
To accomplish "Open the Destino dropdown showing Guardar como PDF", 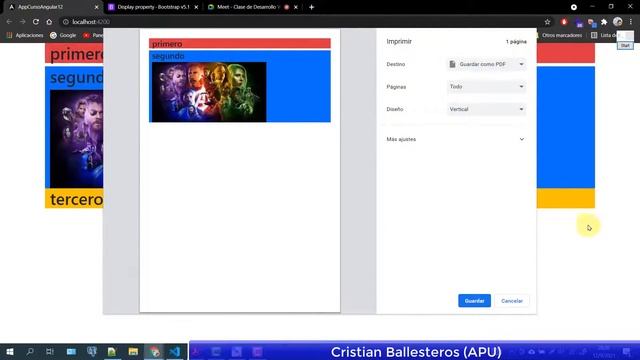I will [x=486, y=64].
